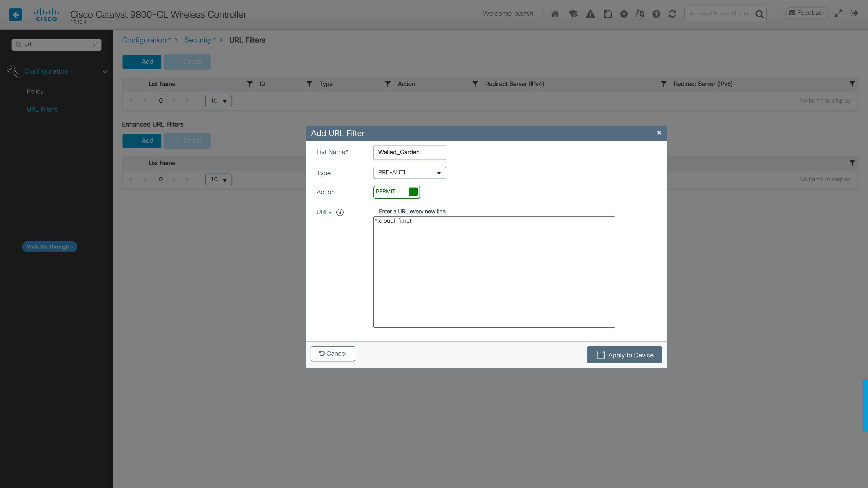Select Policy in sidebar menu
Viewport: 868px width, 488px height.
35,91
